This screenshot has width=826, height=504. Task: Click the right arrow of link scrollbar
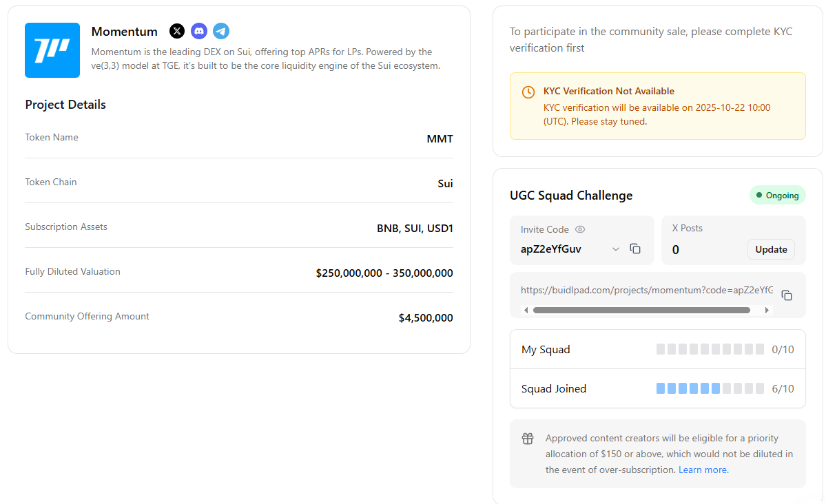tap(767, 311)
